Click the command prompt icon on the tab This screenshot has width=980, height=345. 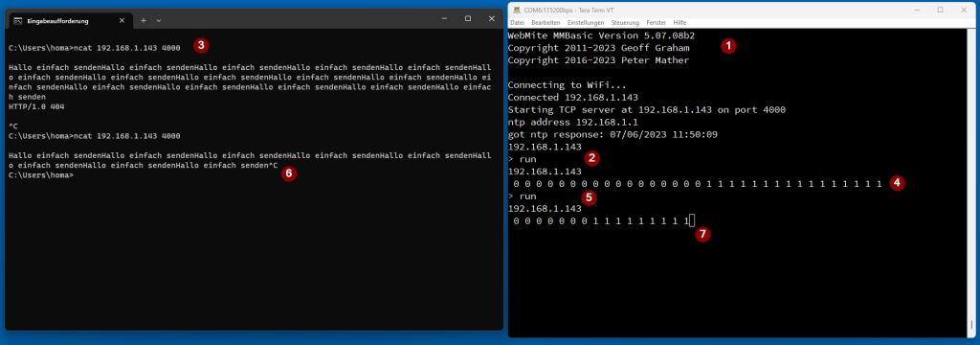click(19, 21)
